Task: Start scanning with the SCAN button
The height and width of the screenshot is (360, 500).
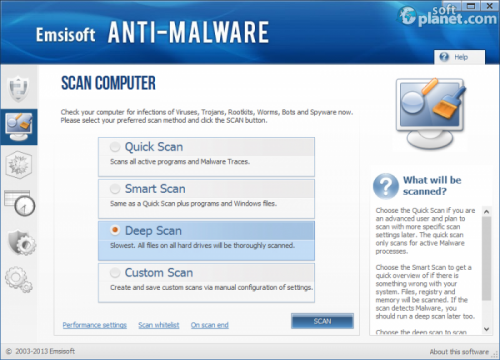Action: pos(322,321)
